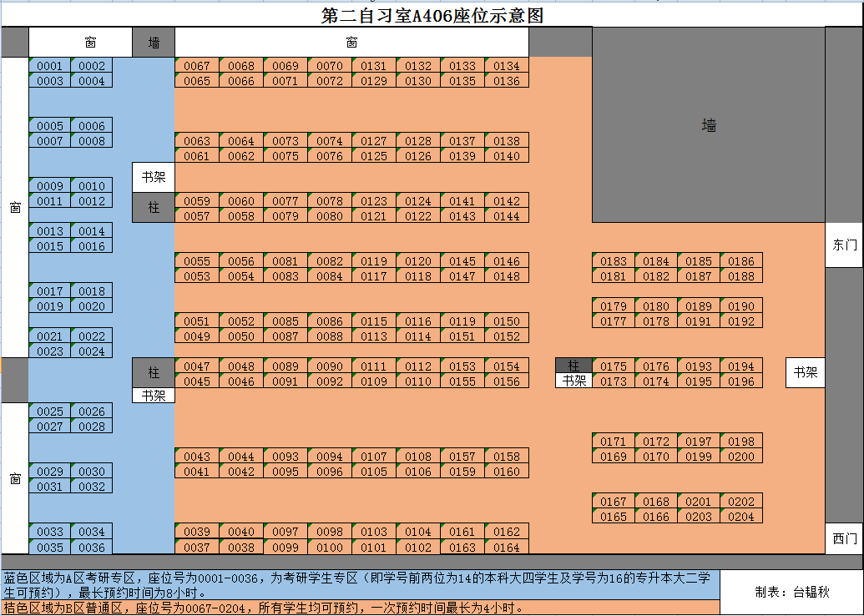Click the 东门 east door cell
This screenshot has width=864, height=616.
click(x=844, y=245)
